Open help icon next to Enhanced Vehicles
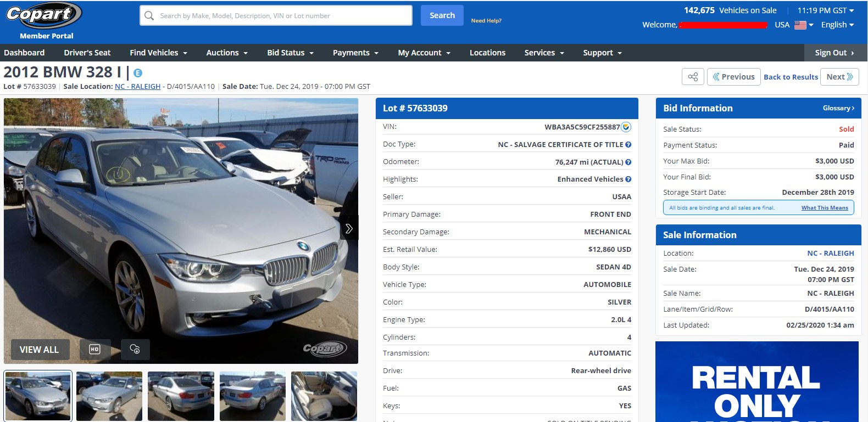The width and height of the screenshot is (868, 422). tap(628, 179)
